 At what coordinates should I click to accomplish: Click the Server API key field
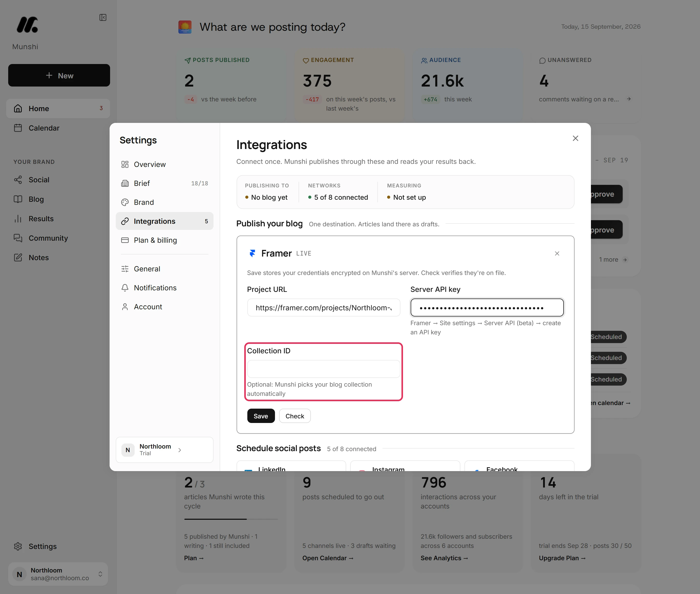[x=487, y=307]
